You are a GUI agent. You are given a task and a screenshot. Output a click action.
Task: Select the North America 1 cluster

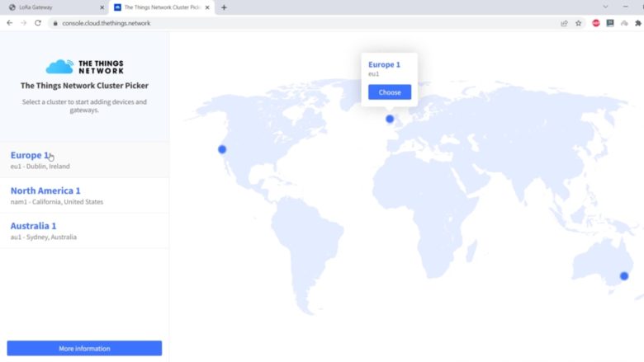click(84, 195)
